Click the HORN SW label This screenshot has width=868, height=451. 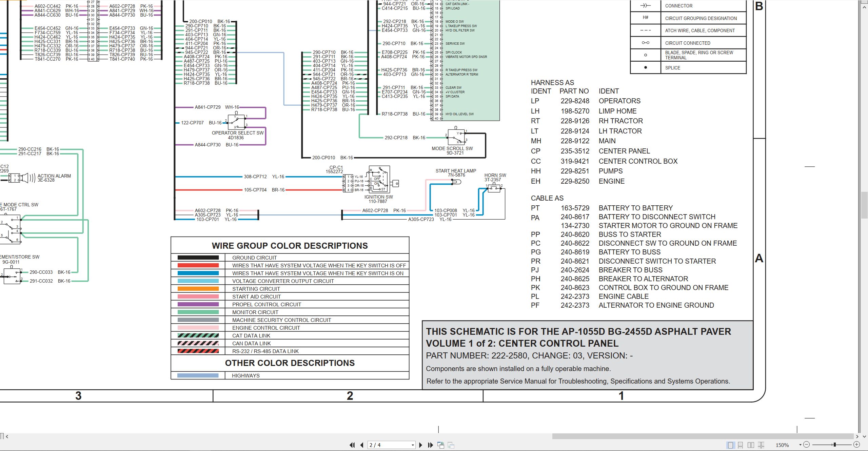(x=495, y=175)
